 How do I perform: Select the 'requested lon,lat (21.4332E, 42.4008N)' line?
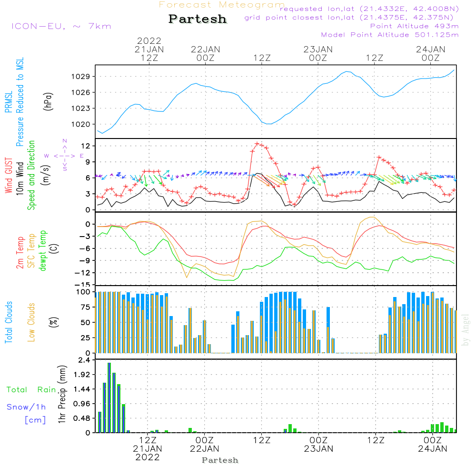[369, 9]
